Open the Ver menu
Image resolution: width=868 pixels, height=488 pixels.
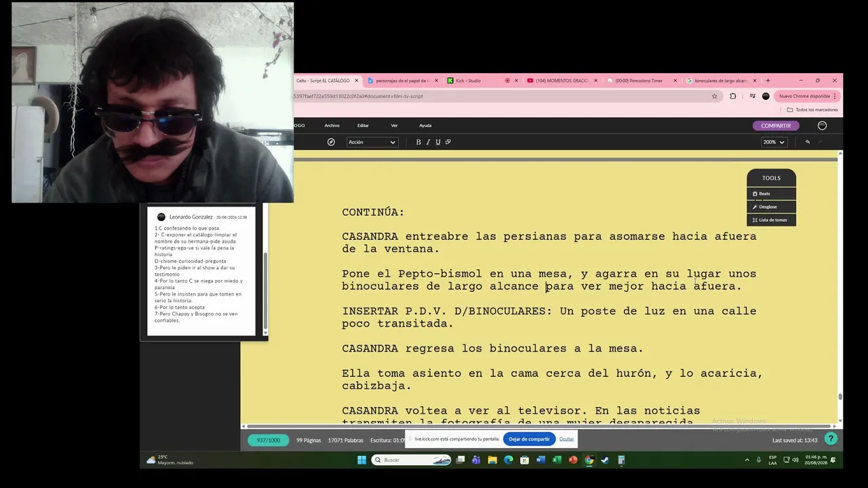pyautogui.click(x=394, y=125)
